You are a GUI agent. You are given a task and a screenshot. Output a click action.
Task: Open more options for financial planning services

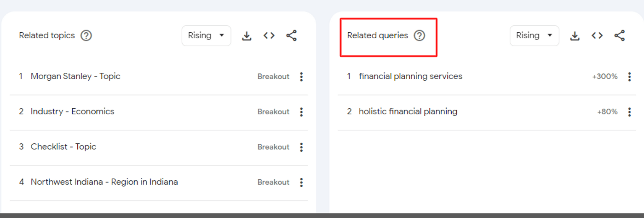629,77
